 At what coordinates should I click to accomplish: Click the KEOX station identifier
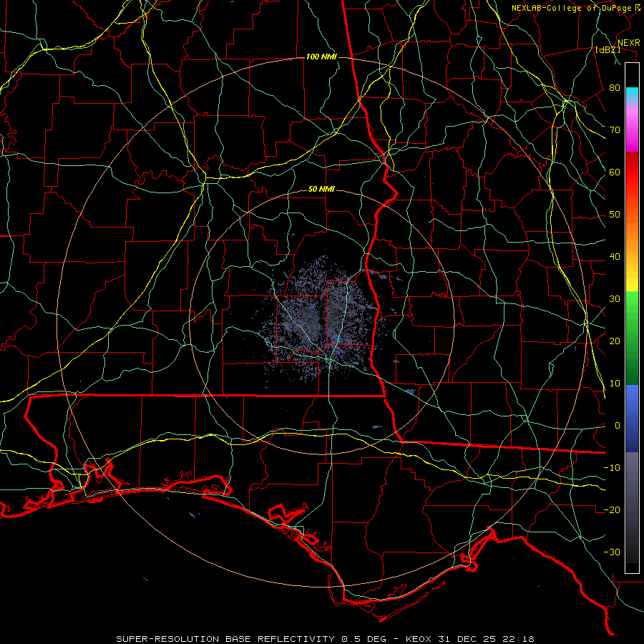click(419, 639)
